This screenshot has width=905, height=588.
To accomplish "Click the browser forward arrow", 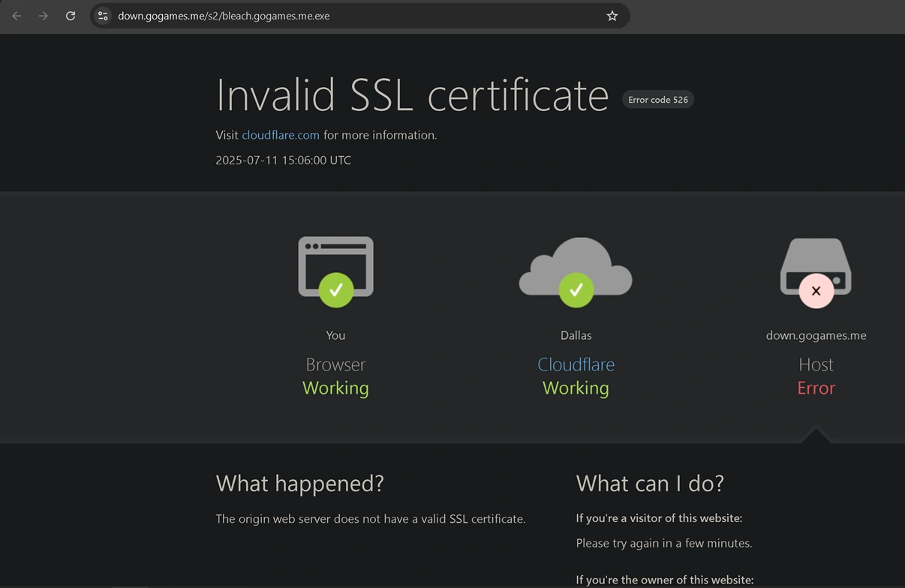I will pyautogui.click(x=44, y=16).
